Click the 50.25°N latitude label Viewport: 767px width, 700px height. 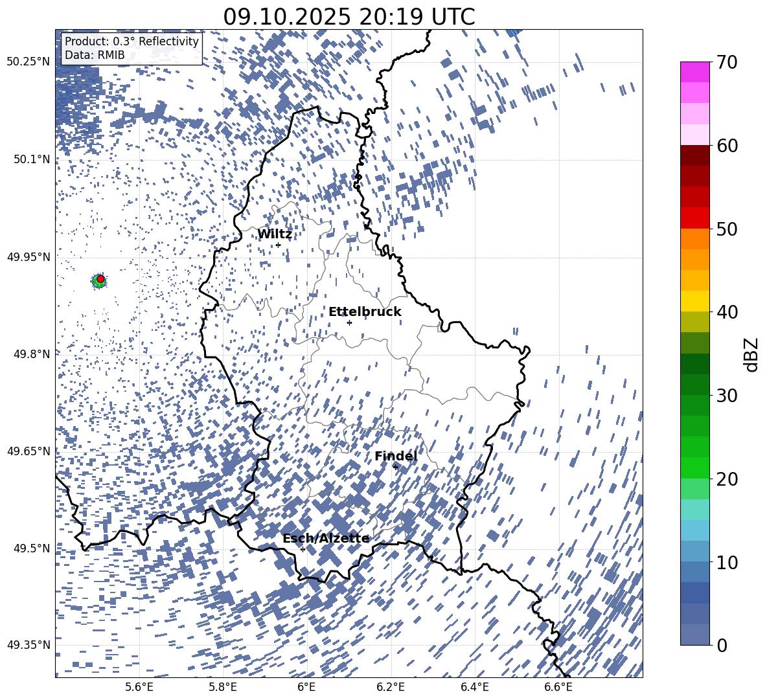[x=29, y=62]
